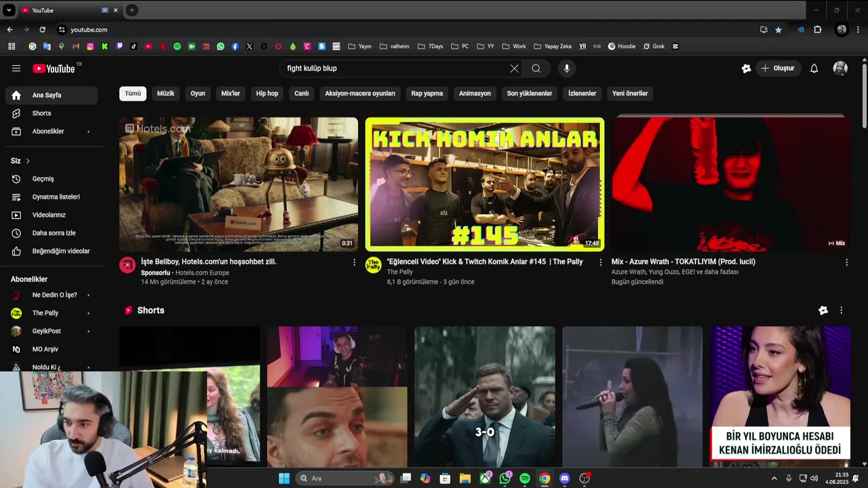Click the magnifier search button
Image resolution: width=868 pixels, height=488 pixels.
(536, 68)
